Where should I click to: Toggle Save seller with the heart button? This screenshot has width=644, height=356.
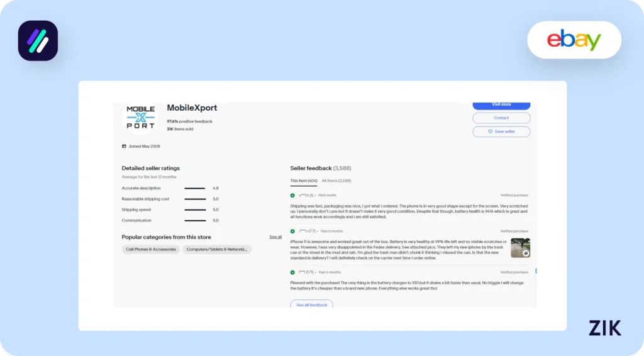click(501, 131)
